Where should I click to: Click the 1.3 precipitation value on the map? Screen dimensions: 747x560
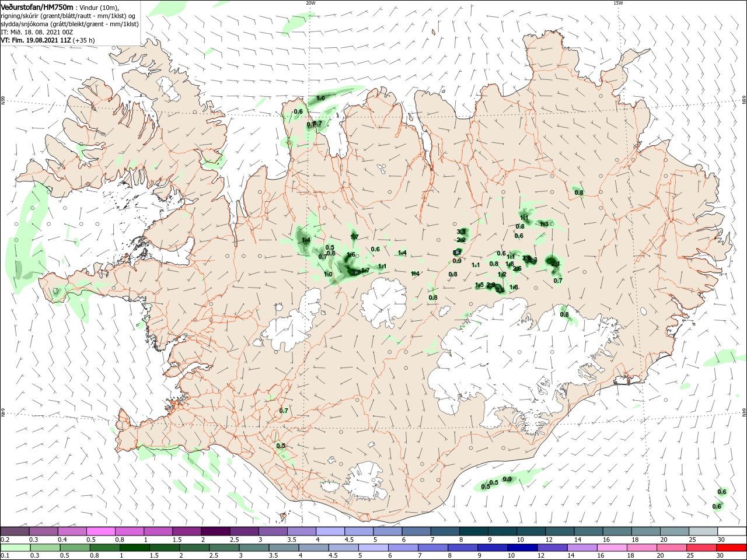544,224
